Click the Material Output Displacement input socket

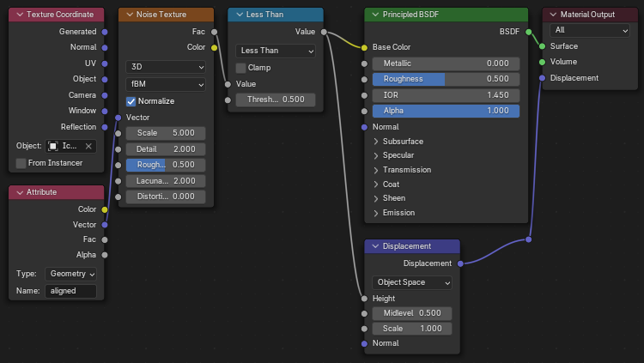pyautogui.click(x=542, y=78)
